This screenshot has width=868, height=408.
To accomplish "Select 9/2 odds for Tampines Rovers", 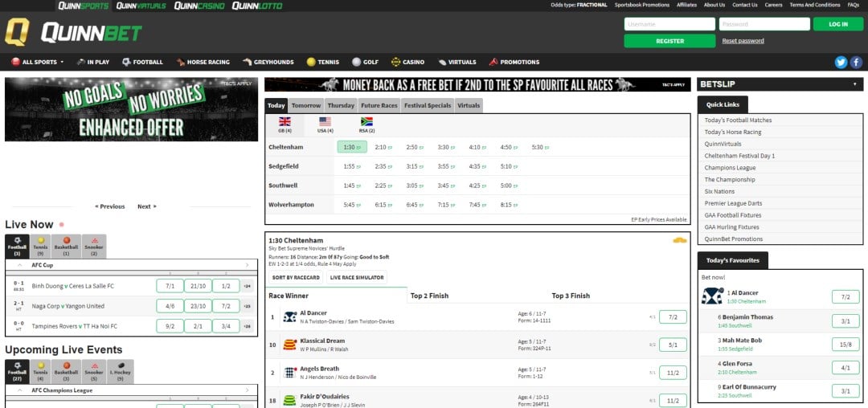I will [x=170, y=326].
